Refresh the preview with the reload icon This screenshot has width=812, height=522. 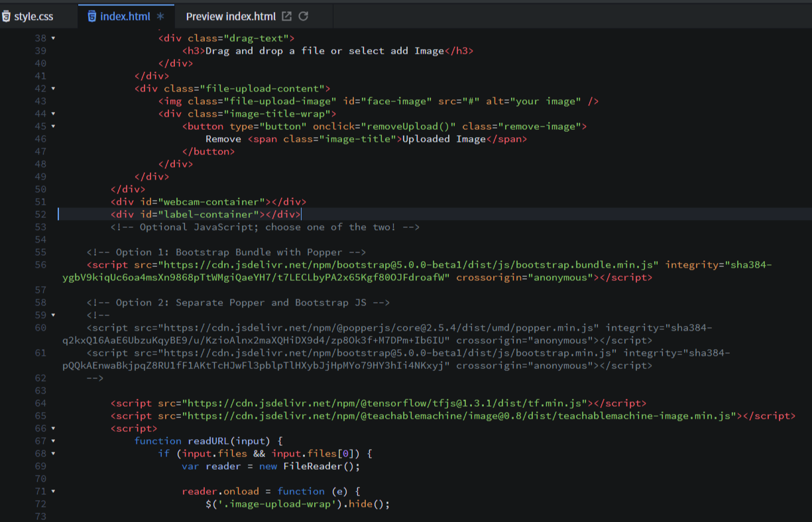click(304, 16)
